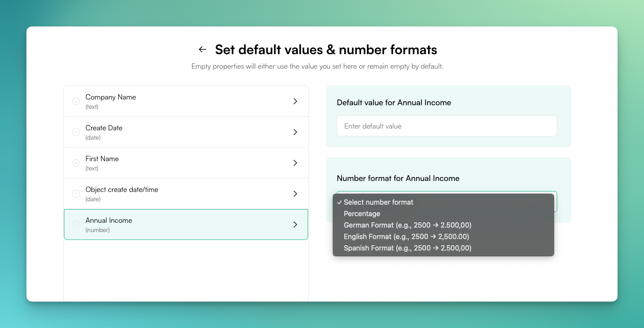Choose German Format from the dropdown list
Screen dimensions: 644x328
[443, 225]
